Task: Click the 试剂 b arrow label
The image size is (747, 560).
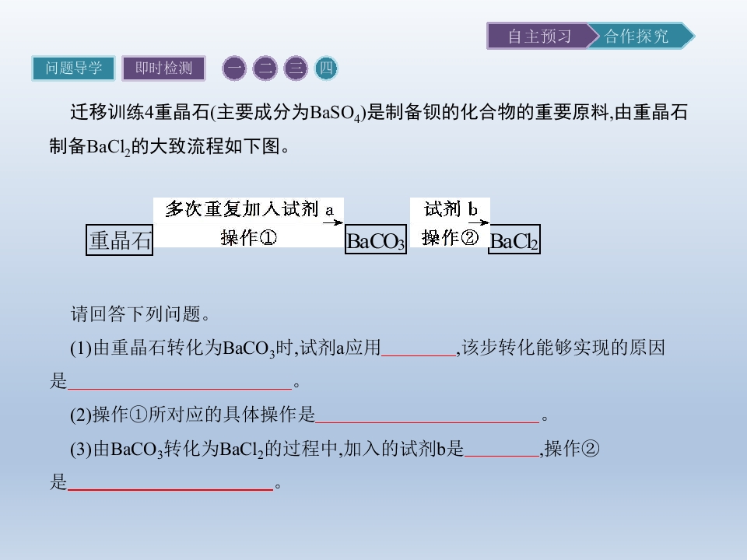Action: coord(451,209)
